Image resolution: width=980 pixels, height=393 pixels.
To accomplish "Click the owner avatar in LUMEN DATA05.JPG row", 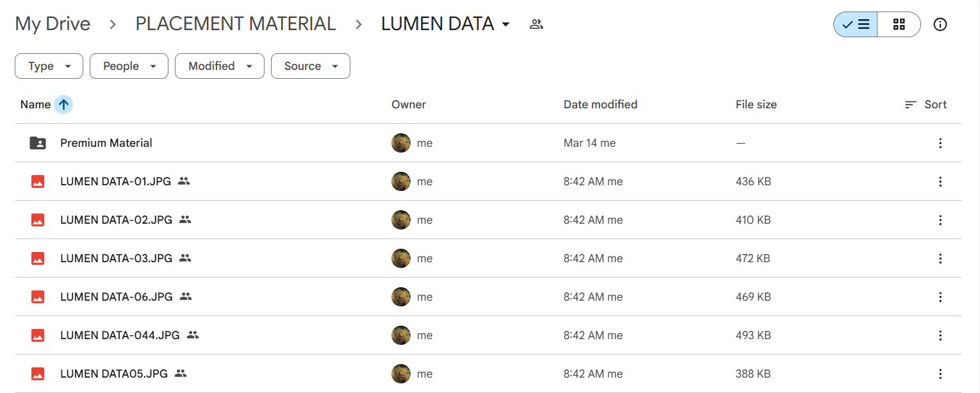I will [x=401, y=374].
